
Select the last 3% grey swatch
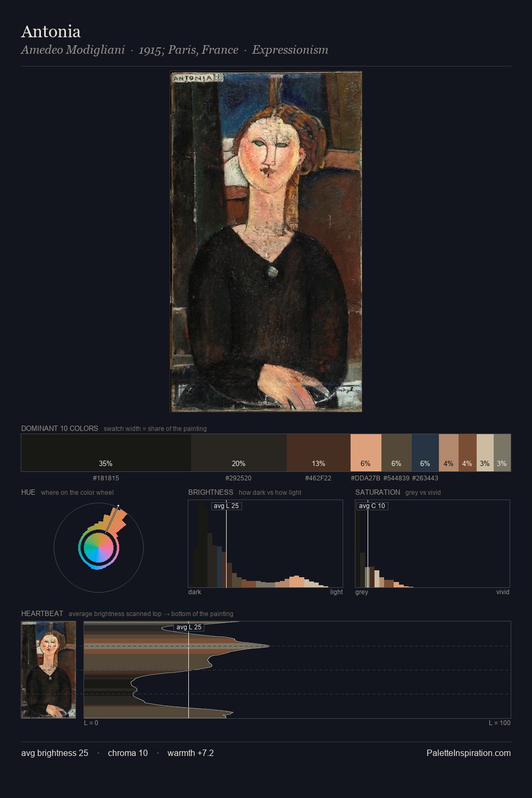click(502, 453)
